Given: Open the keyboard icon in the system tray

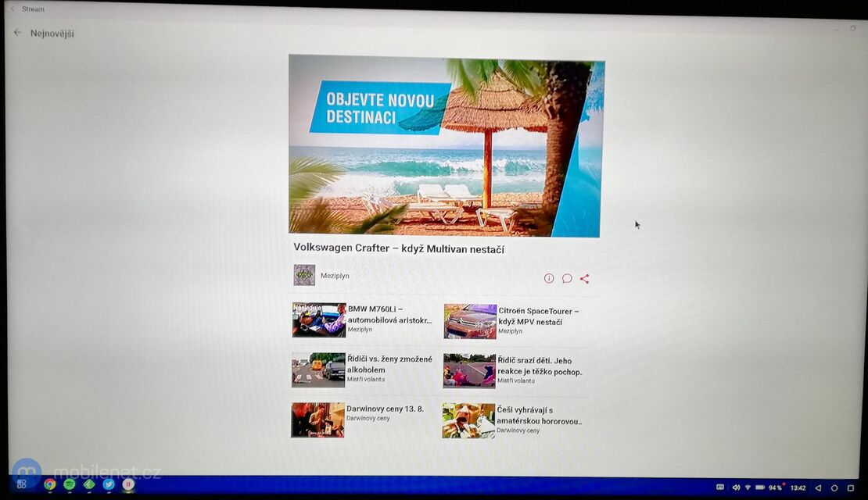Looking at the screenshot, I should 720,487.
